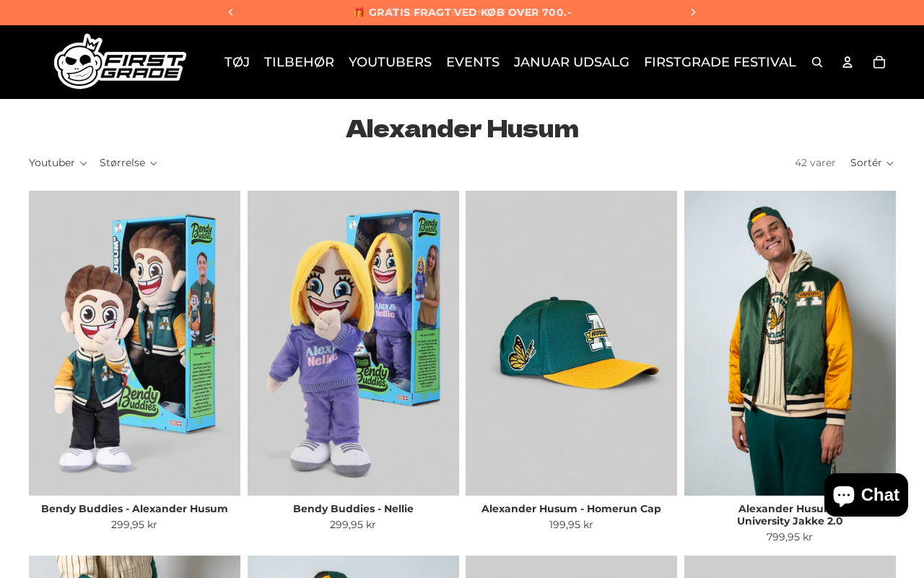Open the shopping bag cart icon
The height and width of the screenshot is (578, 924).
click(x=879, y=62)
